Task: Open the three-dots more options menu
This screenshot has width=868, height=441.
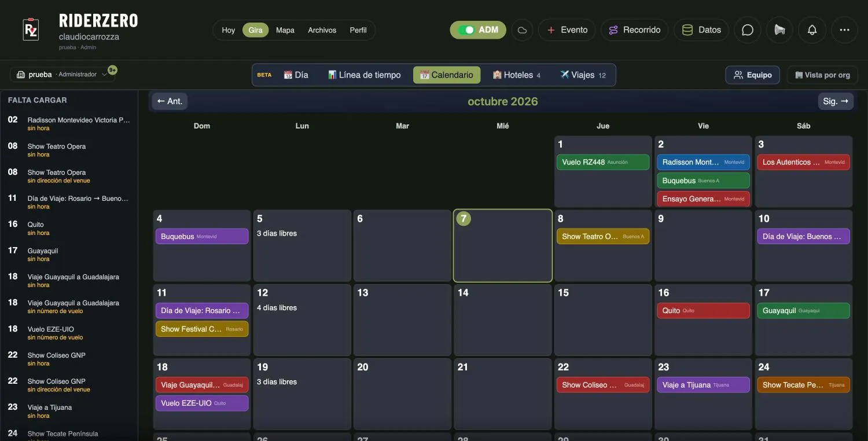Action: pyautogui.click(x=844, y=30)
